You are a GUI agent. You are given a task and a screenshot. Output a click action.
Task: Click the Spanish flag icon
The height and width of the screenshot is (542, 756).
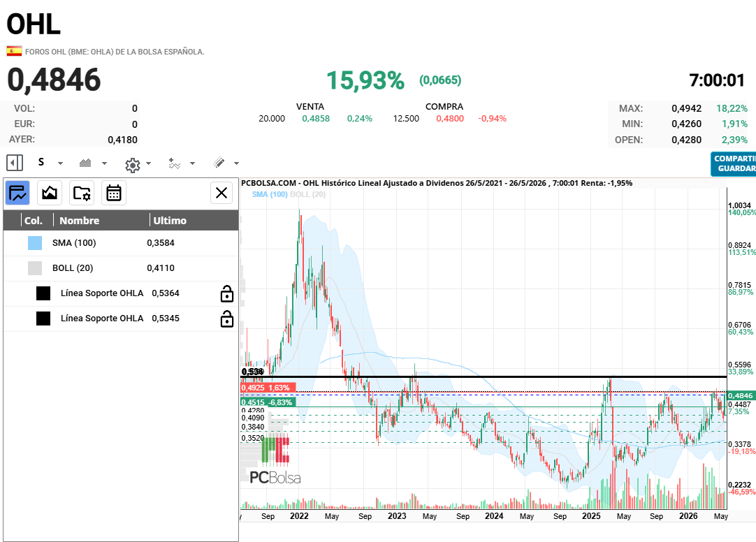pos(14,51)
